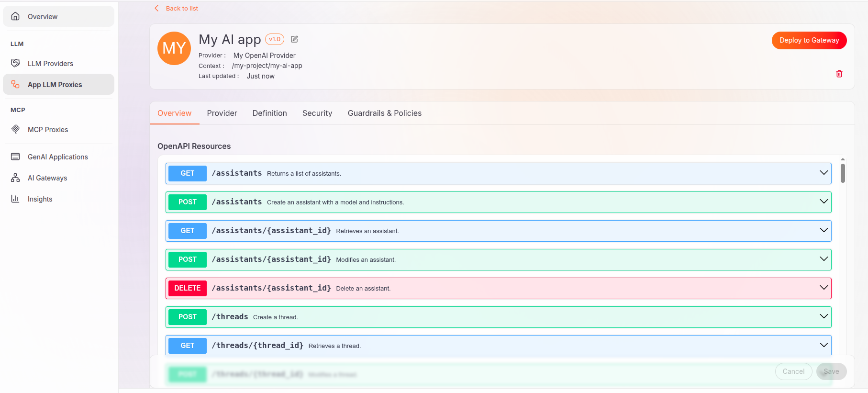Click the POST badge for /threads
Image resolution: width=868 pixels, height=393 pixels.
pos(188,317)
